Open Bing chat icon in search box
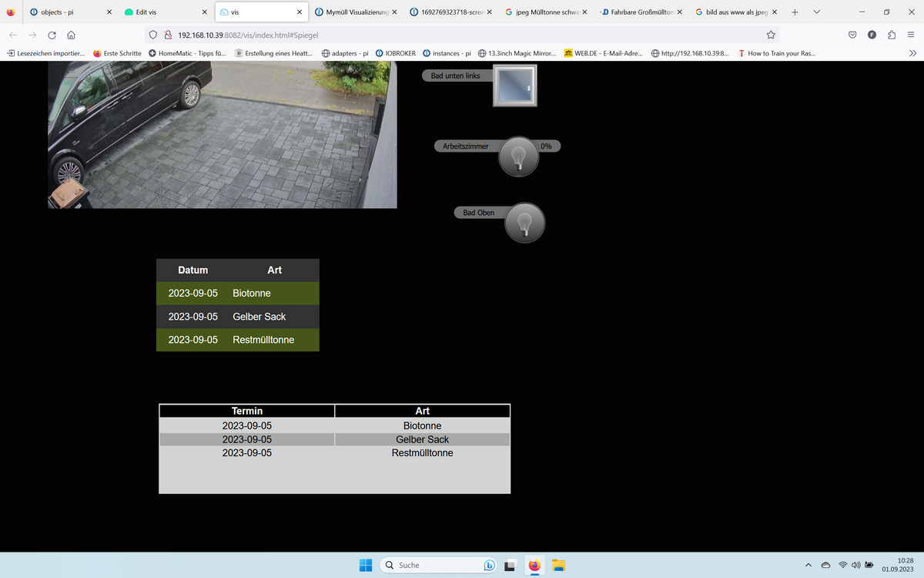Image resolution: width=924 pixels, height=578 pixels. pyautogui.click(x=490, y=565)
